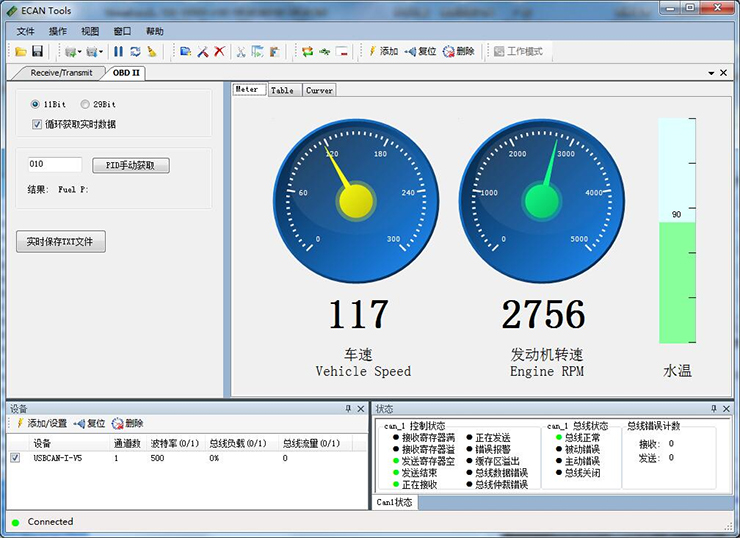Select the 11Bit radio button
The width and height of the screenshot is (740, 538).
[36, 105]
